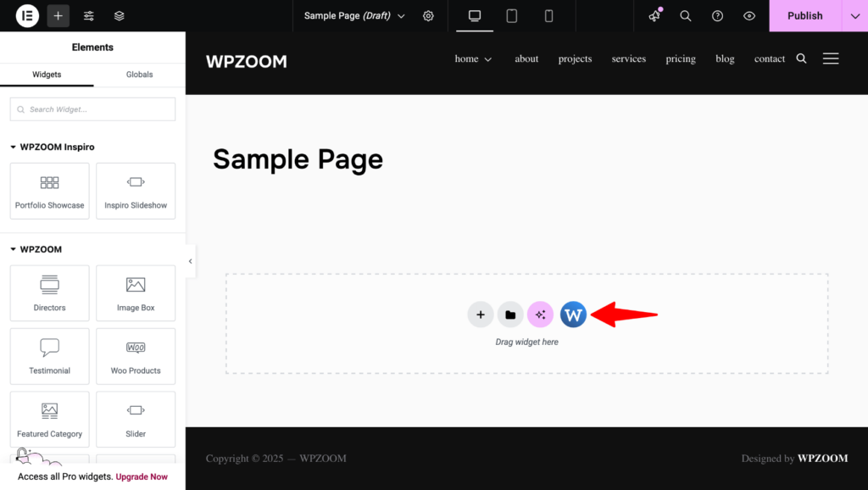Click the Elementor logo icon
868x490 pixels.
click(x=27, y=16)
